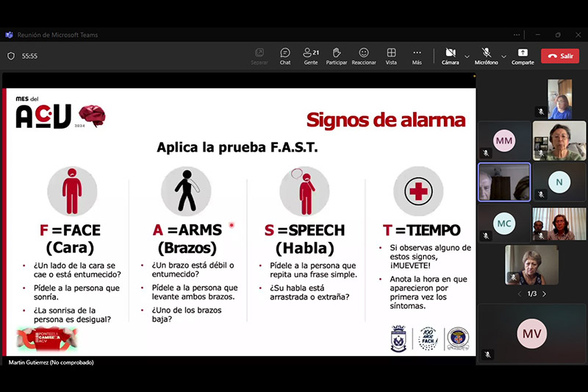Maximize the Teams meeting window
The height and width of the screenshot is (392, 588).
(558, 35)
